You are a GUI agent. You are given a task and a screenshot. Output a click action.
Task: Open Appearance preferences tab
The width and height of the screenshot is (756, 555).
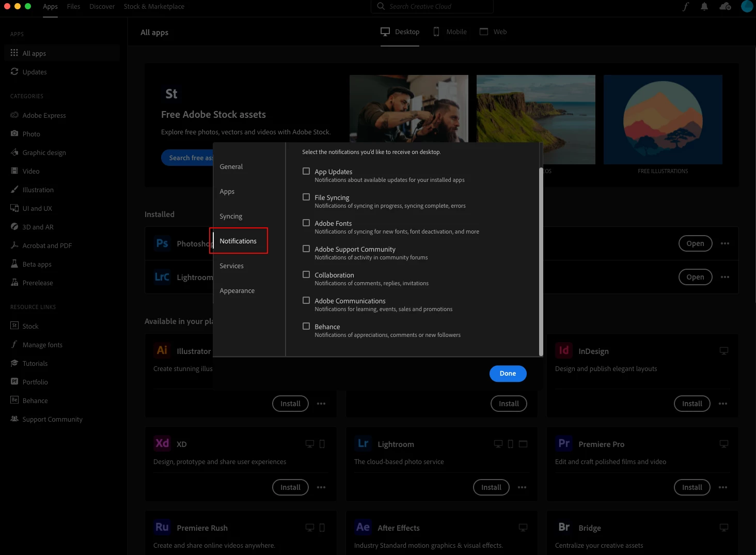click(237, 290)
